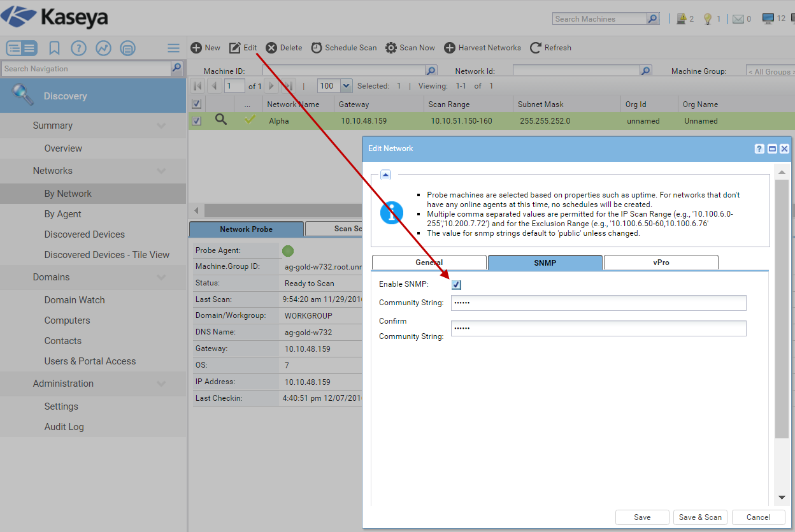Click the Network Id search icon
Screen dimensions: 795x532
pyautogui.click(x=646, y=71)
